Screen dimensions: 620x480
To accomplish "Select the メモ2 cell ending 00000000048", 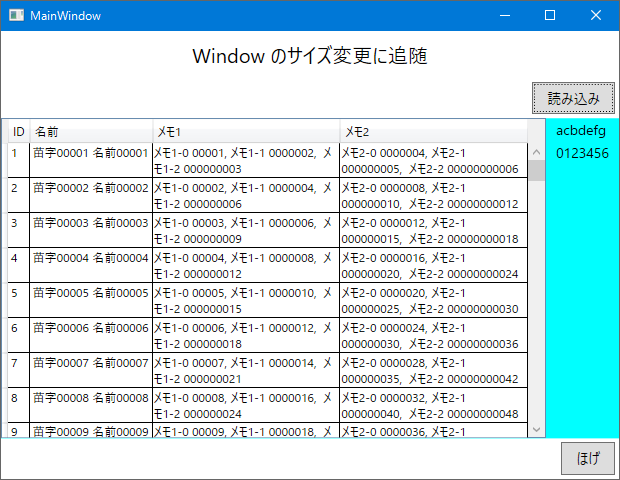I will point(433,405).
